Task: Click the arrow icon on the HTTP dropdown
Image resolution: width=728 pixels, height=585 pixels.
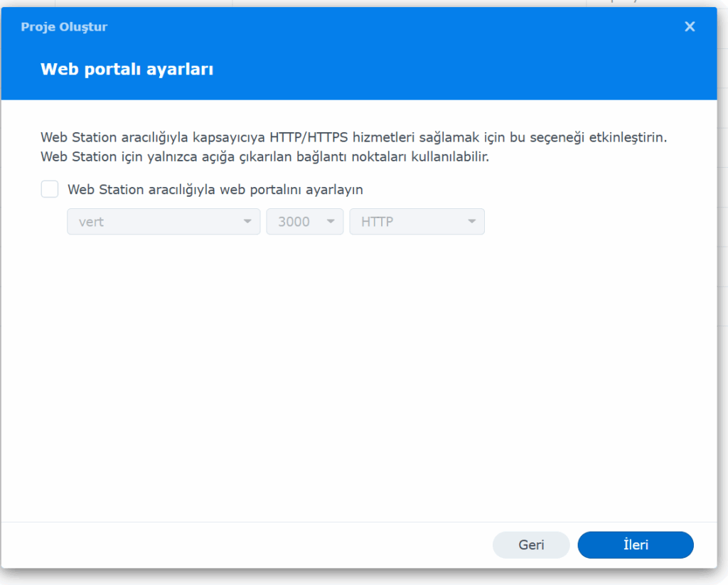Action: [471, 222]
